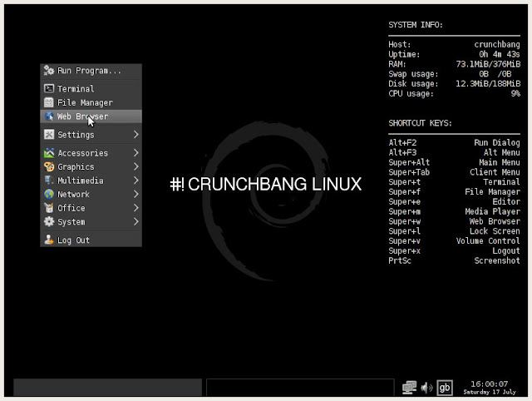Click the SYSTEM INFO: heading
Viewport: 532px width, 401px height.
tap(416, 25)
